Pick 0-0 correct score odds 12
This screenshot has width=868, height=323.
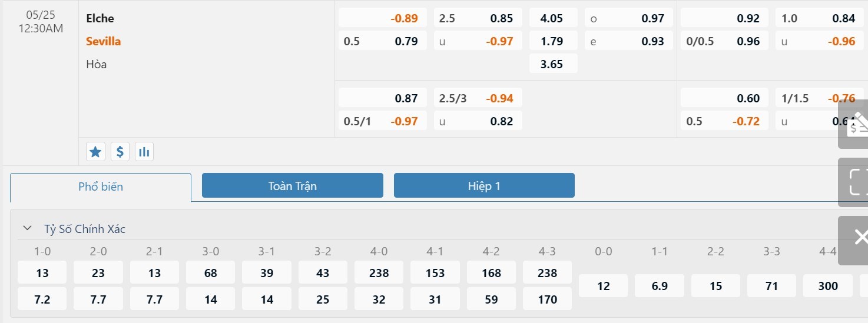(x=604, y=286)
